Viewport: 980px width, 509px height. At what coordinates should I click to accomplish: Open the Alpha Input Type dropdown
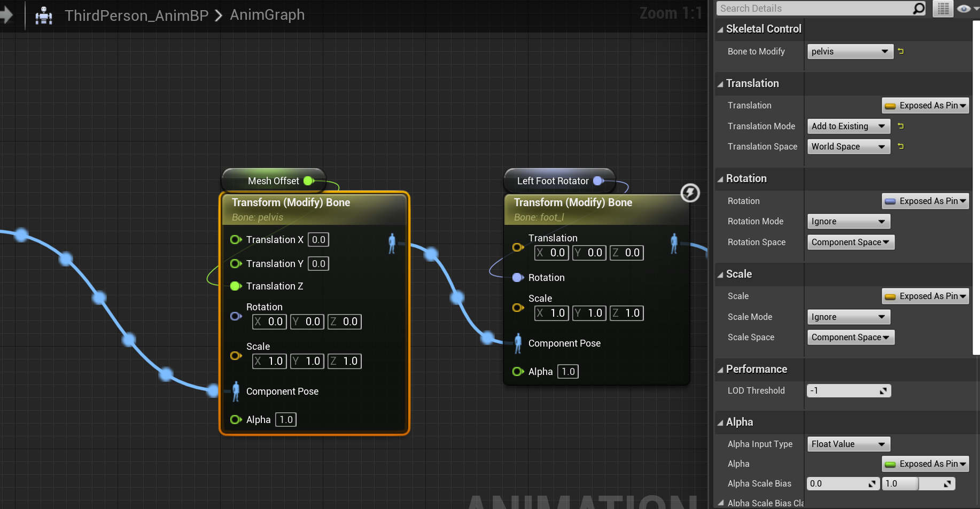pyautogui.click(x=849, y=444)
